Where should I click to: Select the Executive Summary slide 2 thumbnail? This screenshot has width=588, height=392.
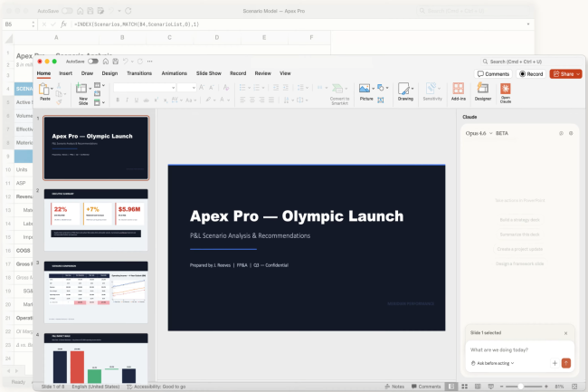pyautogui.click(x=96, y=219)
